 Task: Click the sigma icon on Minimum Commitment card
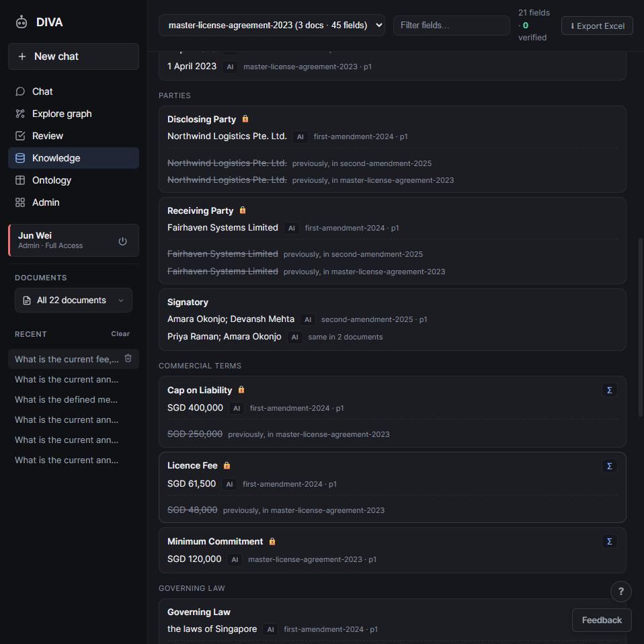[x=610, y=541]
